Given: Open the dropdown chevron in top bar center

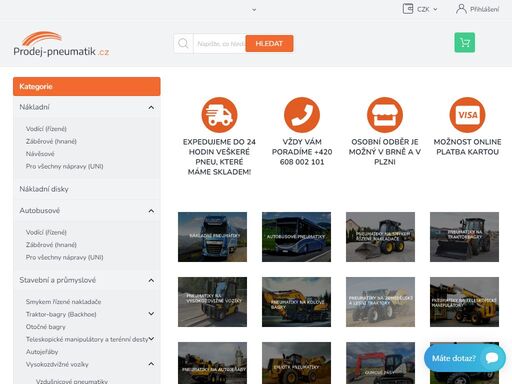Looking at the screenshot, I should click(x=254, y=10).
